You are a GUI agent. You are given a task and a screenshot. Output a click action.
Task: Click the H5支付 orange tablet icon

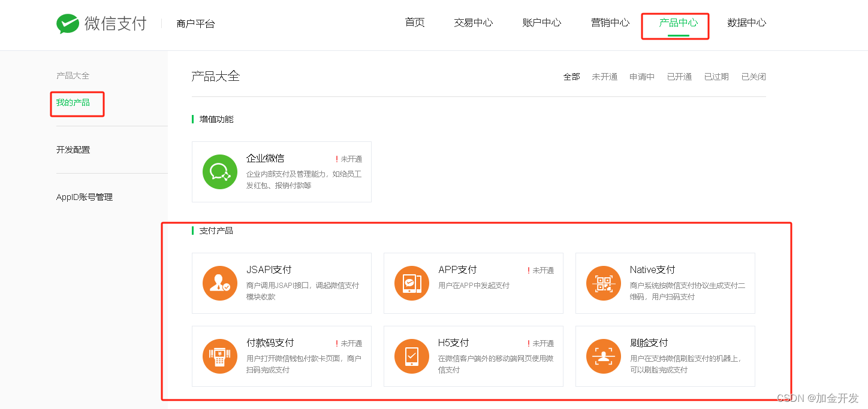[x=412, y=356]
